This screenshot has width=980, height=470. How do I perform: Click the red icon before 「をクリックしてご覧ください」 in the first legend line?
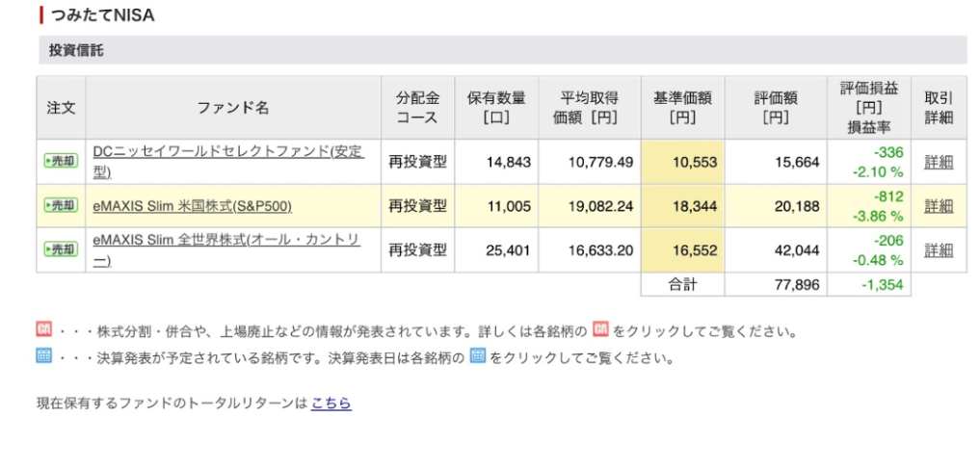coord(601,331)
